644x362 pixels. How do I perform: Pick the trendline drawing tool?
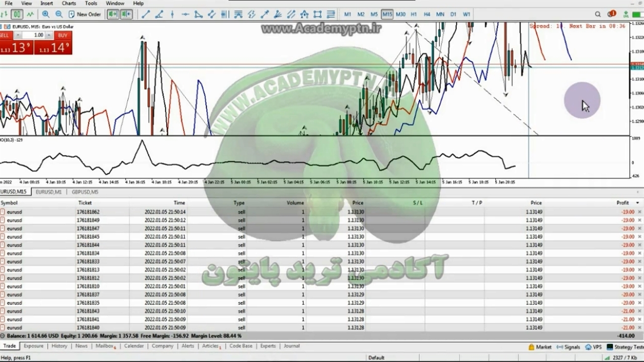coord(146,15)
